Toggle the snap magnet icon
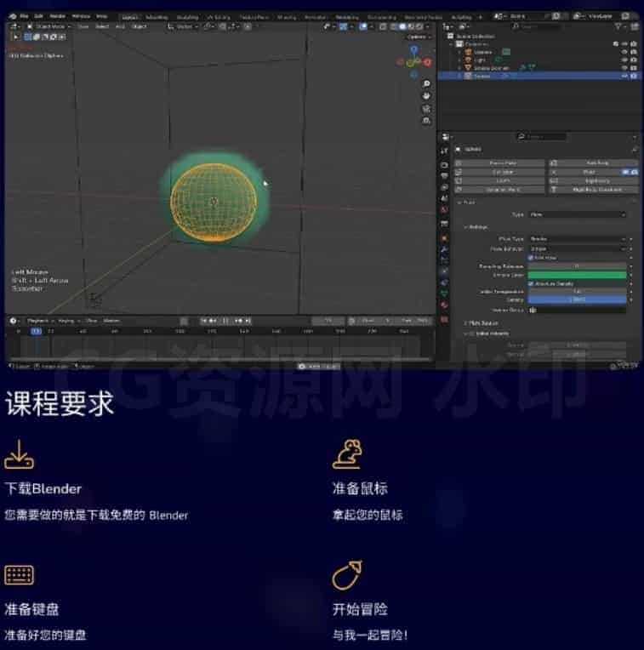This screenshot has width=644, height=650. pos(223,26)
